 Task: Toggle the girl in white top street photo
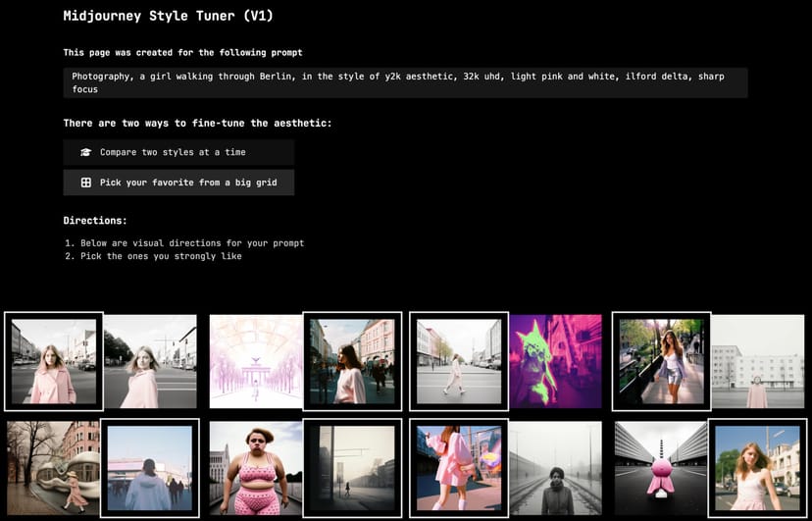point(352,361)
